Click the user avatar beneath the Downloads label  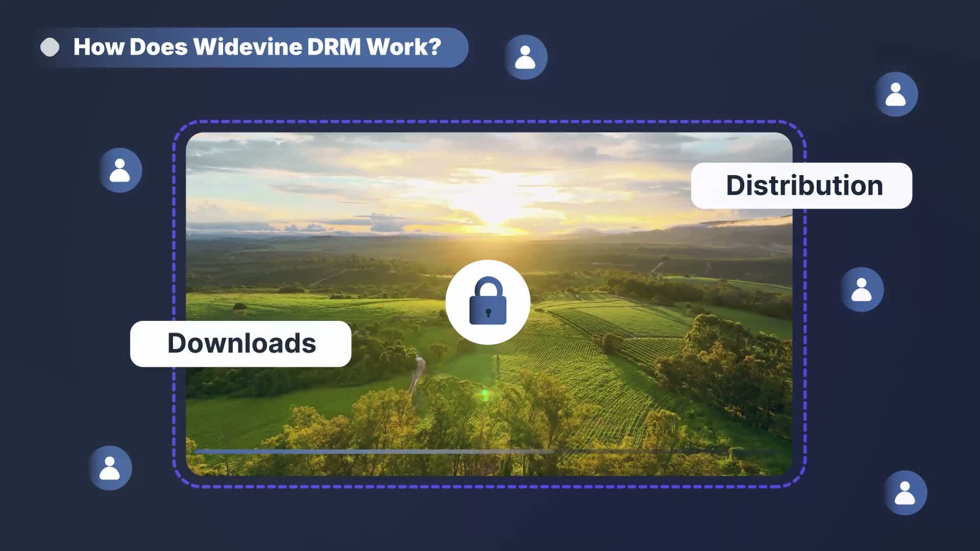(110, 468)
